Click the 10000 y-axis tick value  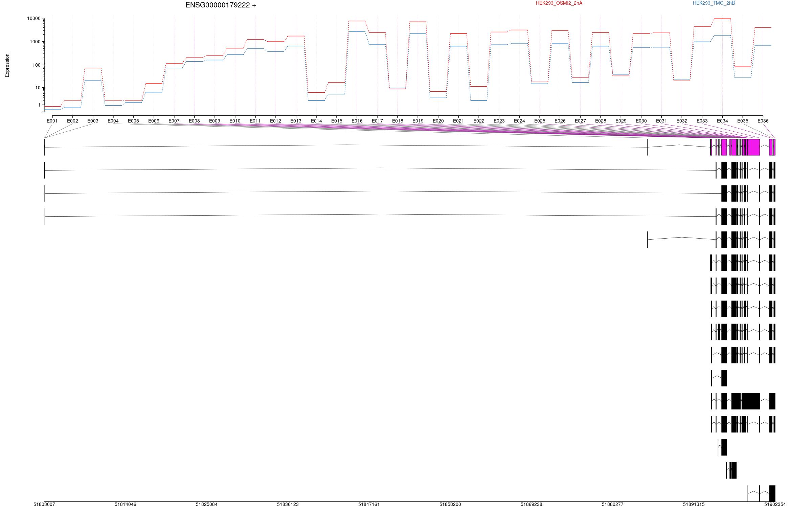pyautogui.click(x=34, y=19)
